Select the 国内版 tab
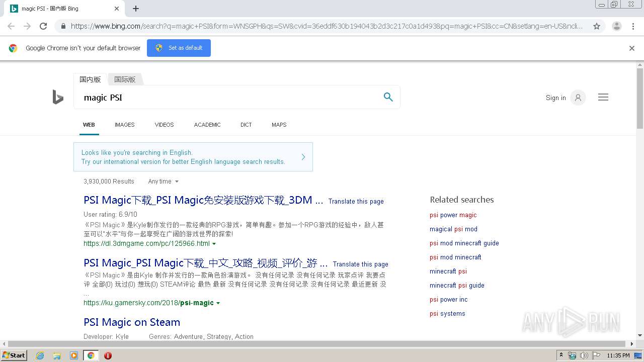 90,79
